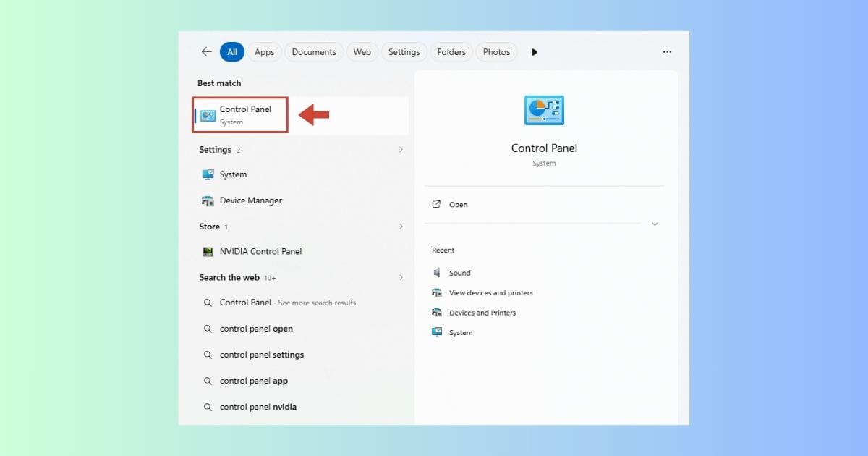Click the open-external icon beside Open
This screenshot has width=868, height=456.
point(436,205)
